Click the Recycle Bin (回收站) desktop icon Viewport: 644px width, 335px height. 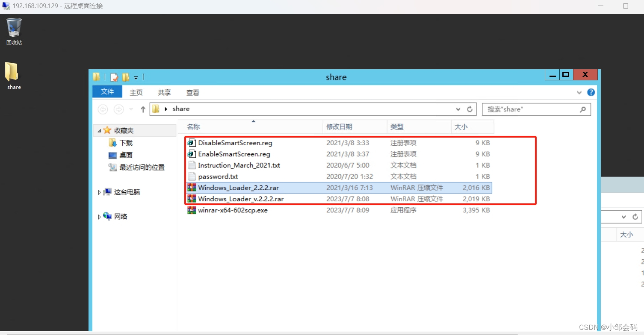14,31
